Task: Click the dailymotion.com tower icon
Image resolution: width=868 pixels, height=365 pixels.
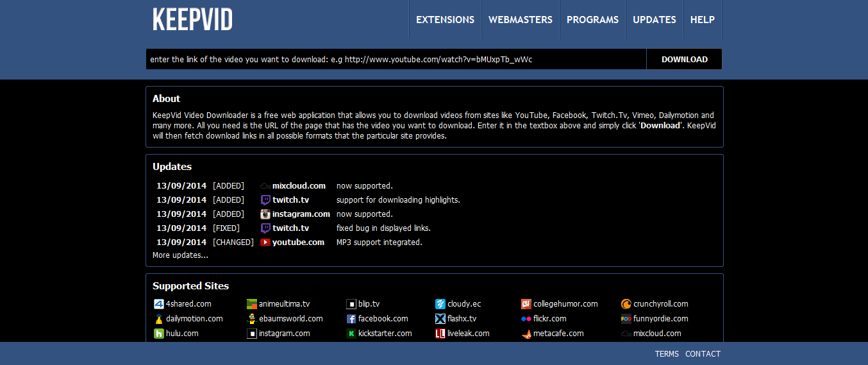Action: 159,319
